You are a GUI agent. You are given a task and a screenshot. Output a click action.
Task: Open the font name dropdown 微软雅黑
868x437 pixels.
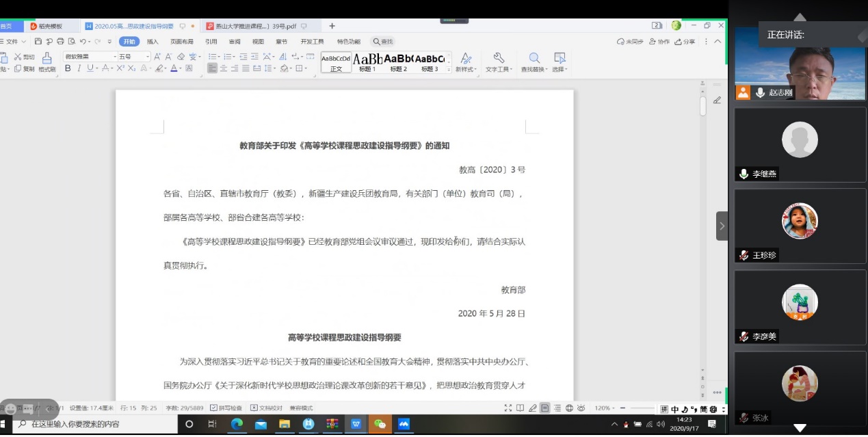[90, 57]
